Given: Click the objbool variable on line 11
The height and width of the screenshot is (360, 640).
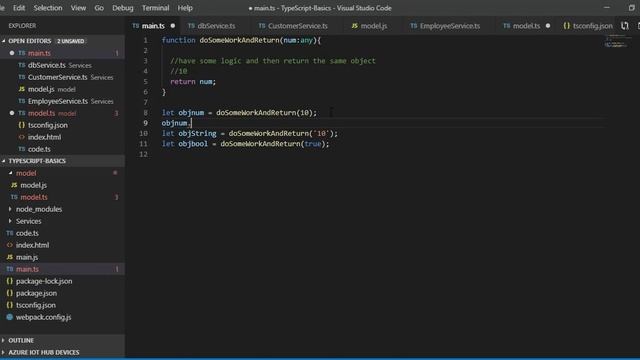Looking at the screenshot, I should click(x=193, y=144).
